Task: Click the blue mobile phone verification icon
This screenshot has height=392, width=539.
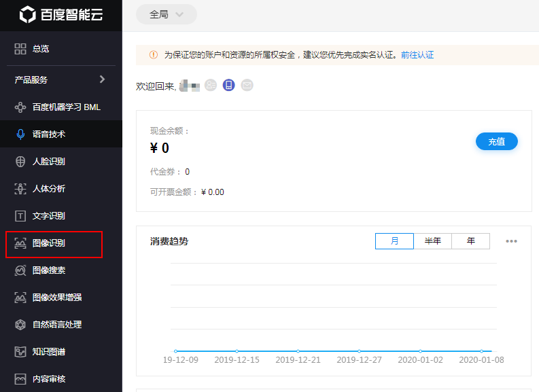Action: click(228, 85)
